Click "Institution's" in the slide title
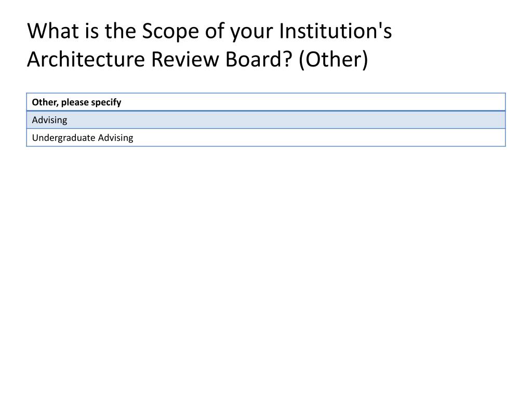532x399 pixels. click(x=336, y=31)
